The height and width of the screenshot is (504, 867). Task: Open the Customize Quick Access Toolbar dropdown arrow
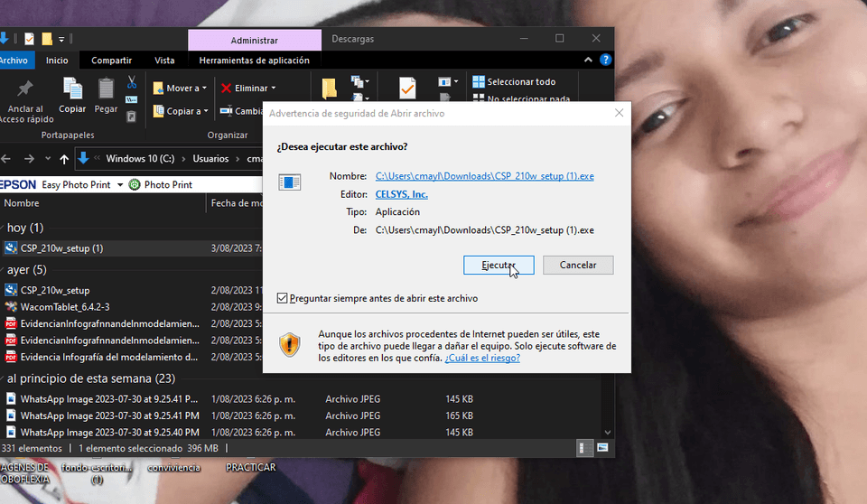click(61, 39)
